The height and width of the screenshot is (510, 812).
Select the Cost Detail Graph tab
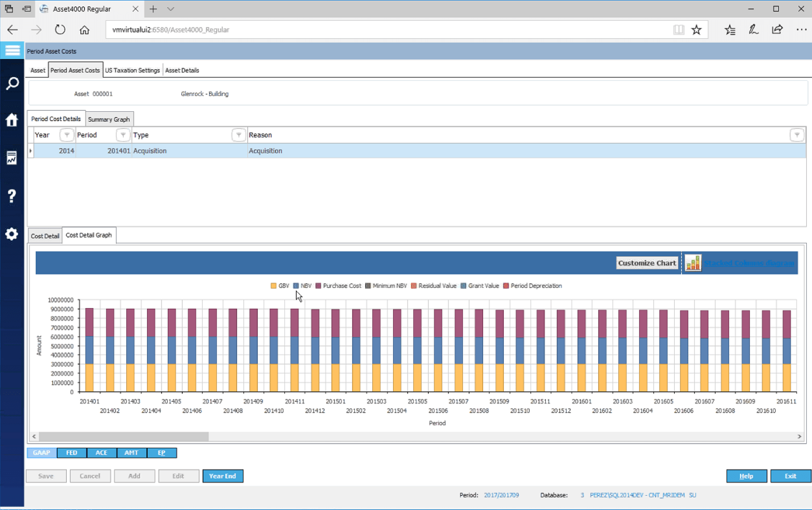point(89,235)
